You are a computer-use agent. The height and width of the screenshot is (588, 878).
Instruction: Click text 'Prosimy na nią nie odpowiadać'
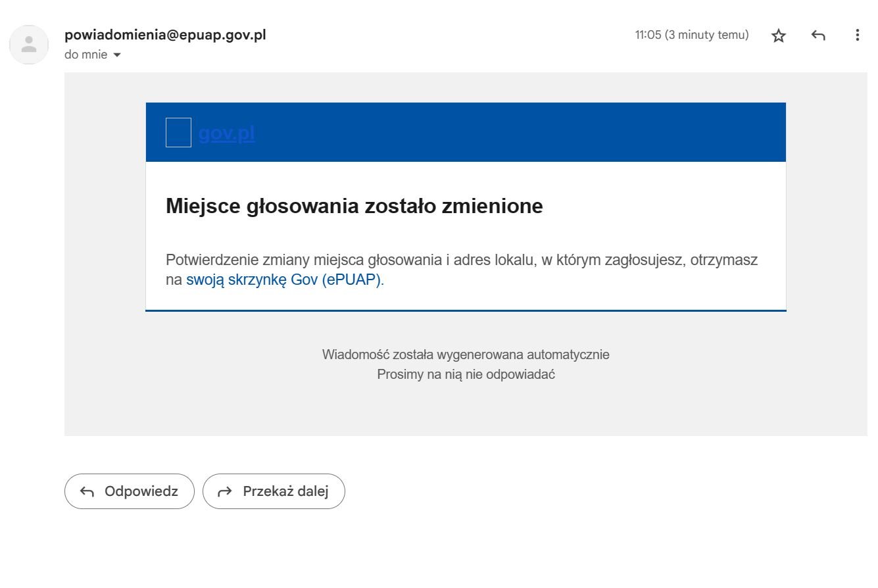466,375
